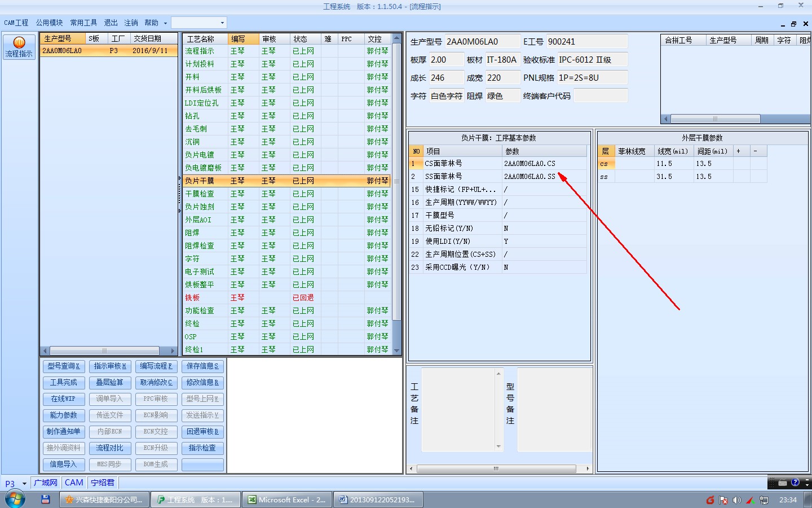Open the 公用模块 menu
Viewport: 812px width, 508px height.
(50, 23)
